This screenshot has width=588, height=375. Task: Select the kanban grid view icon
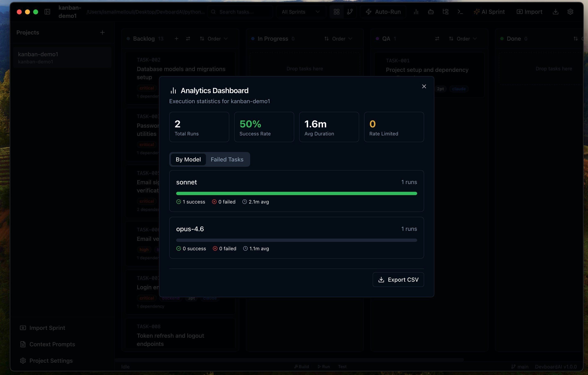[336, 11]
